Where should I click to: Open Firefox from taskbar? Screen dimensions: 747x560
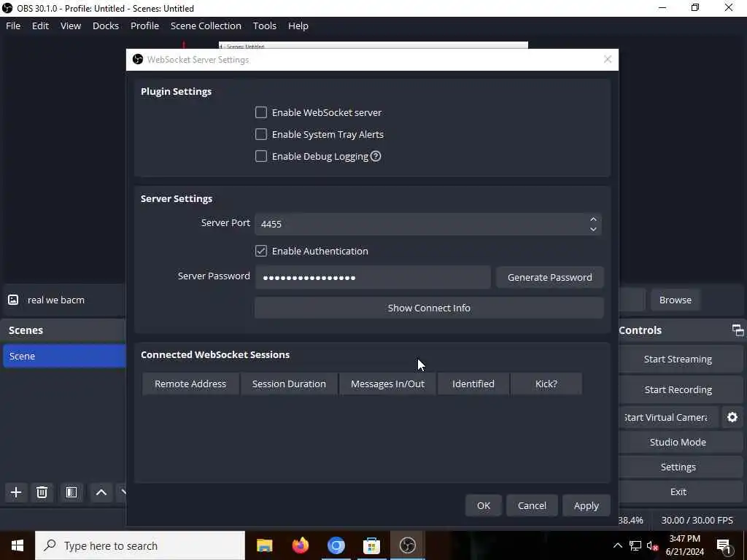coord(300,545)
